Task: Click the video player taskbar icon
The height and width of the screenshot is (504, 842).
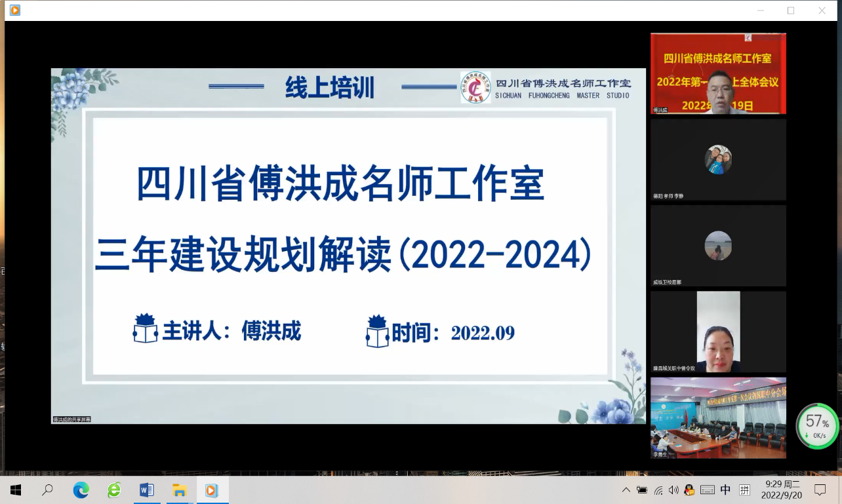Action: [212, 490]
